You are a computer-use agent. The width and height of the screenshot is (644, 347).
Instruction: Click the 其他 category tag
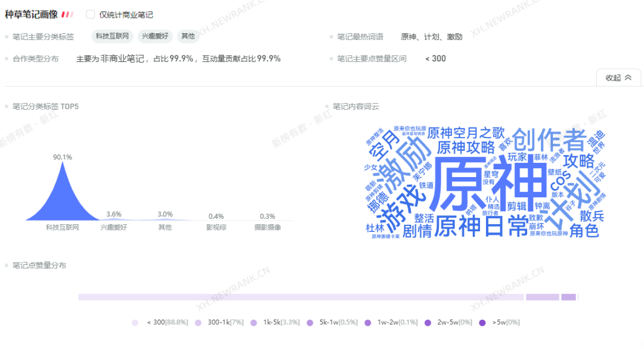(188, 36)
